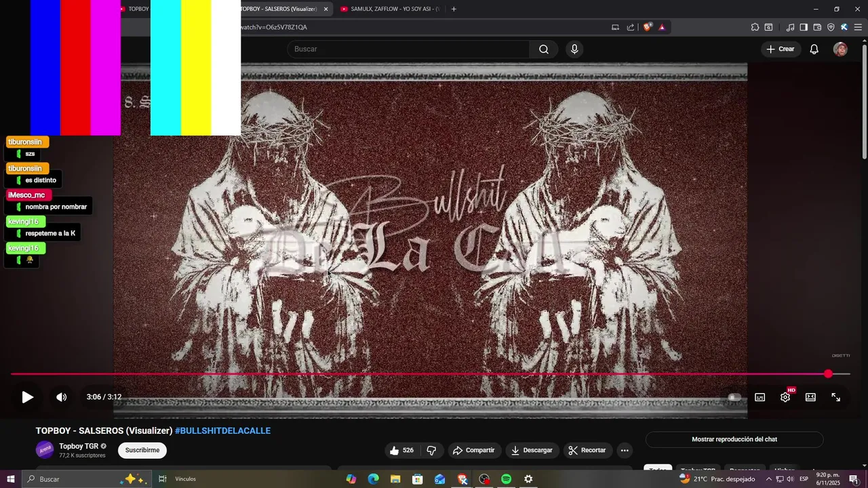Open the browser hamburger main menu
Viewport: 868px width, 488px height.
pyautogui.click(x=857, y=27)
